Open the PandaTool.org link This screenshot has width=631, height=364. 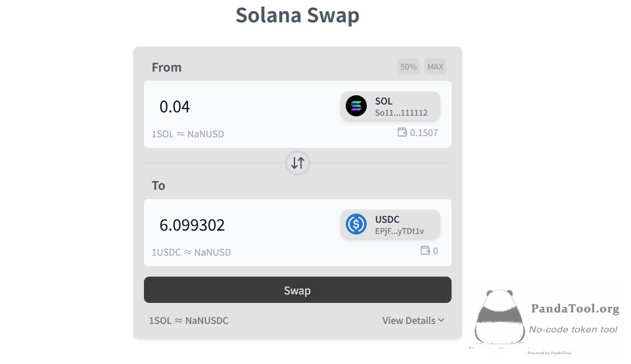[575, 309]
